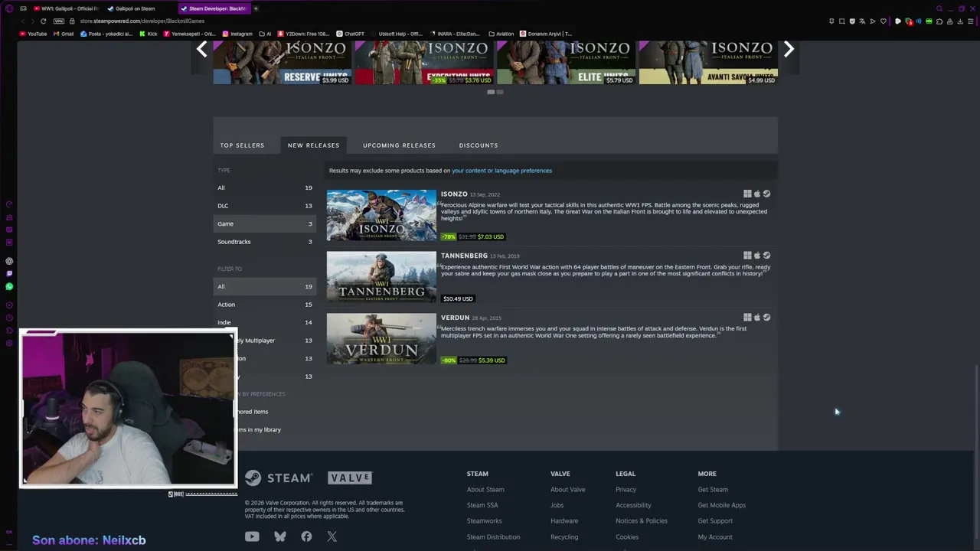
Task: Open Get Support footer link
Action: 715,521
